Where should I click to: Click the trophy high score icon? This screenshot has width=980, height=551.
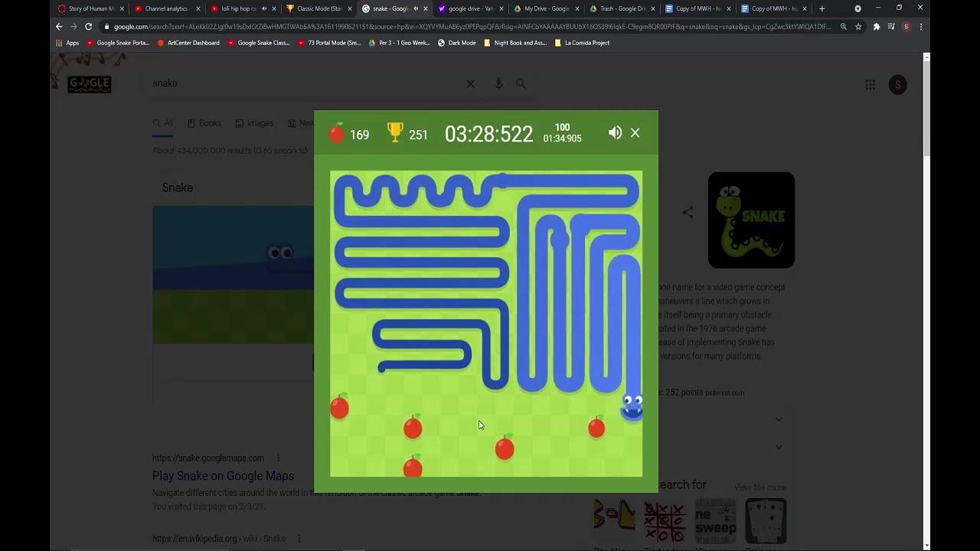click(395, 132)
